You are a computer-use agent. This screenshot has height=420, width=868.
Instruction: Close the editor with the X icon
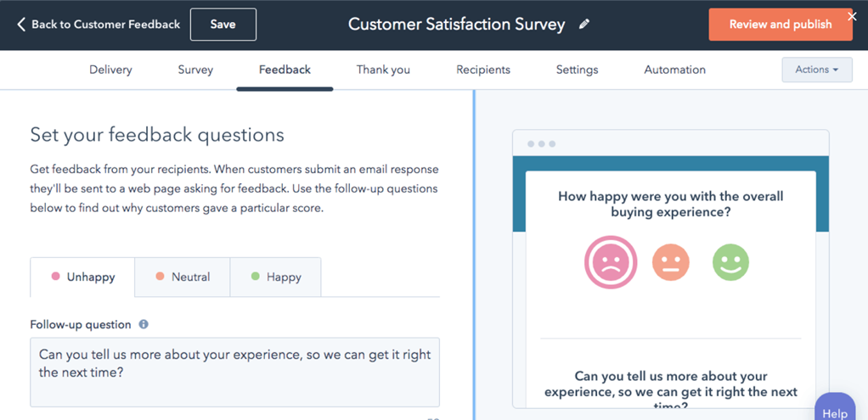point(852,16)
